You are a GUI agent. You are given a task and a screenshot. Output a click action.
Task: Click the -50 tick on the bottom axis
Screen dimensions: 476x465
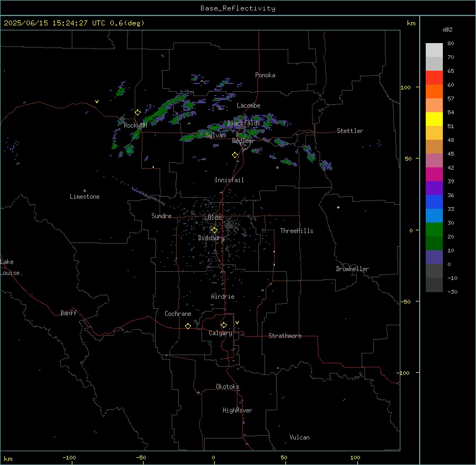pyautogui.click(x=141, y=457)
